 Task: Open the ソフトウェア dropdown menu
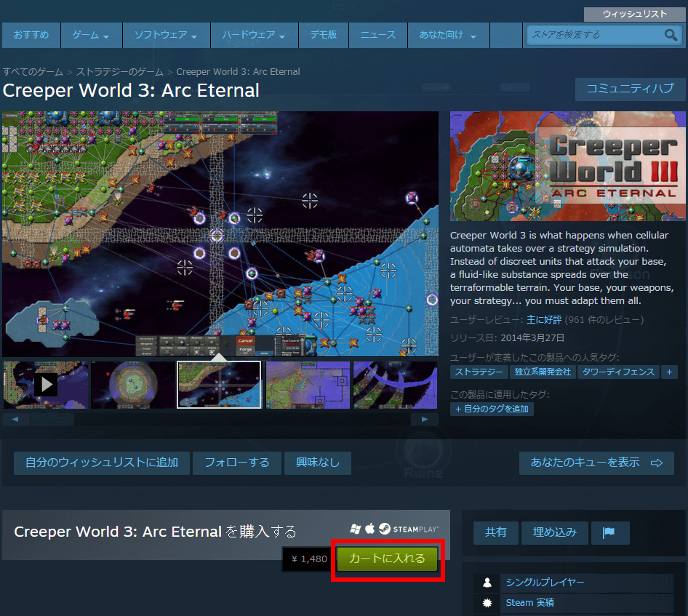166,35
